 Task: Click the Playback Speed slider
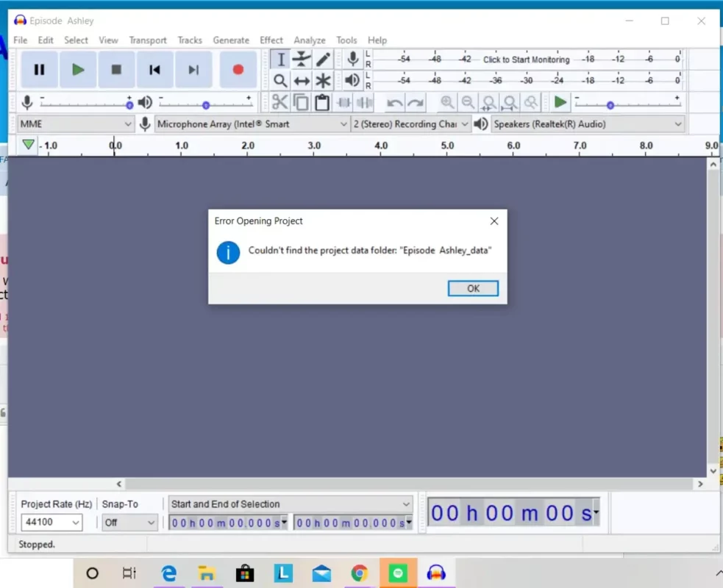627,104
